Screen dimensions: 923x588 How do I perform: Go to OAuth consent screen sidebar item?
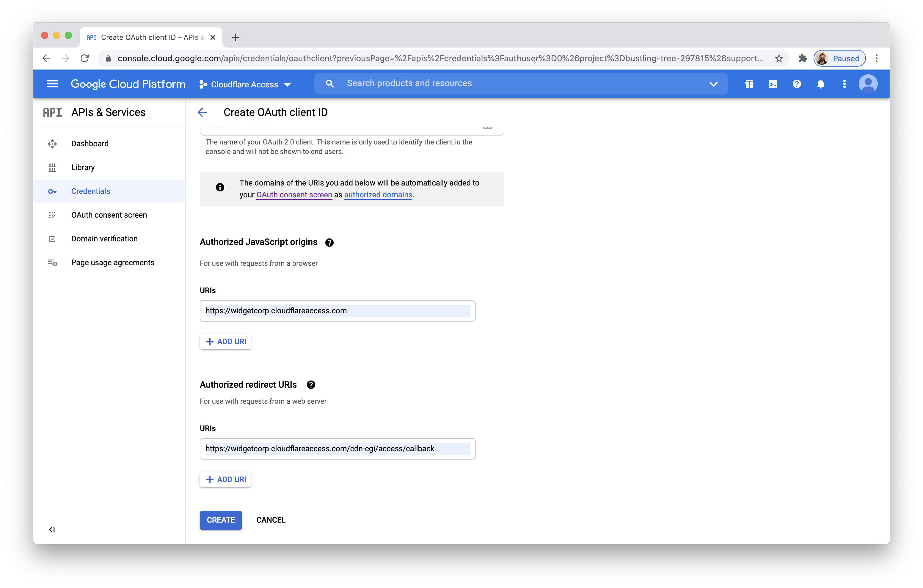(109, 215)
